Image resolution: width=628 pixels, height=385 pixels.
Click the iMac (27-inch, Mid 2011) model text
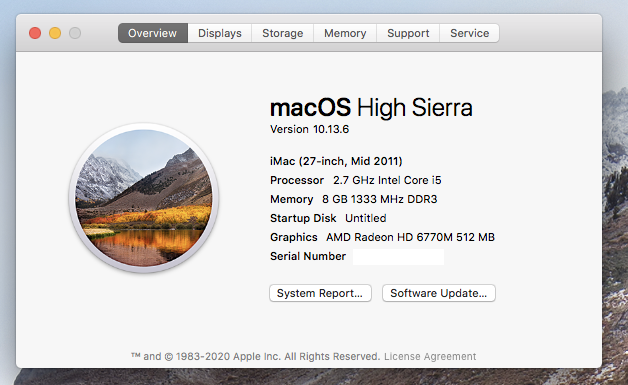[x=336, y=161]
